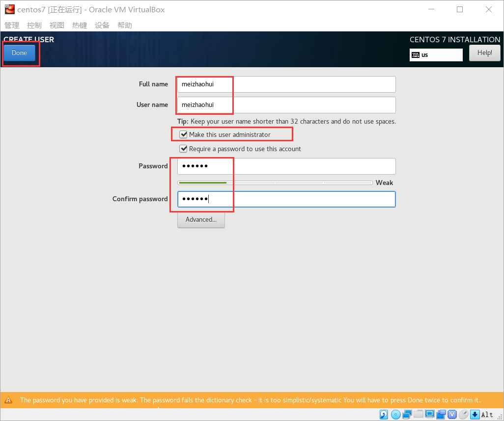Open the 视图 menu

click(57, 26)
